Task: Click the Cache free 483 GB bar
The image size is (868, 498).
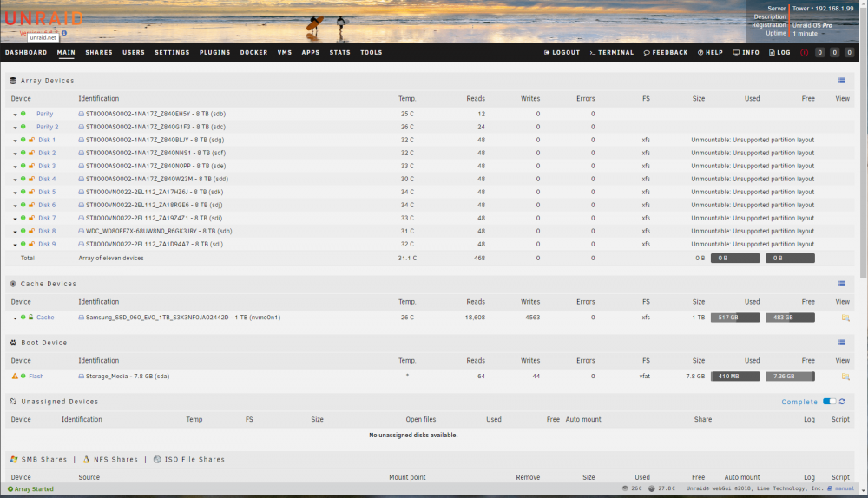Action: (x=790, y=318)
